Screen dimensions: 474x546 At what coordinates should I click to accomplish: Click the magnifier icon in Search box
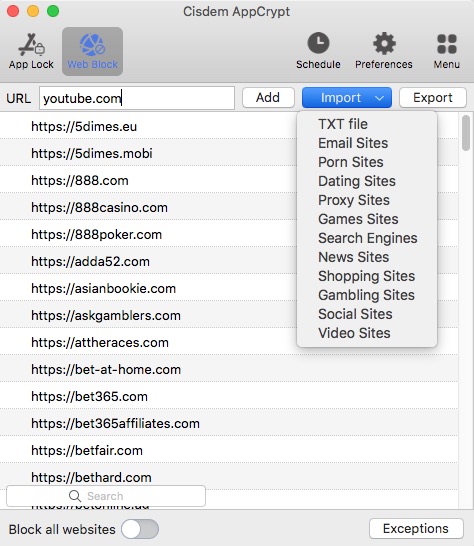75,496
